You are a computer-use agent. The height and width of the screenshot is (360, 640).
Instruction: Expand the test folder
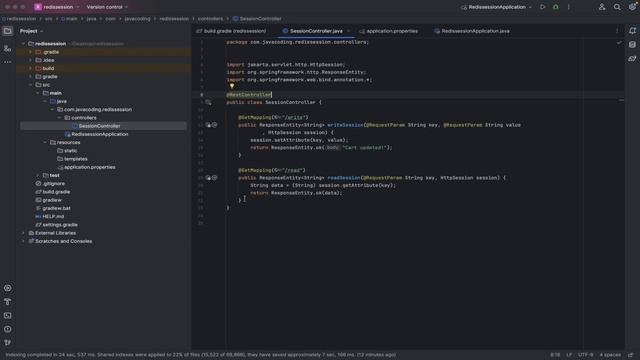click(x=38, y=176)
